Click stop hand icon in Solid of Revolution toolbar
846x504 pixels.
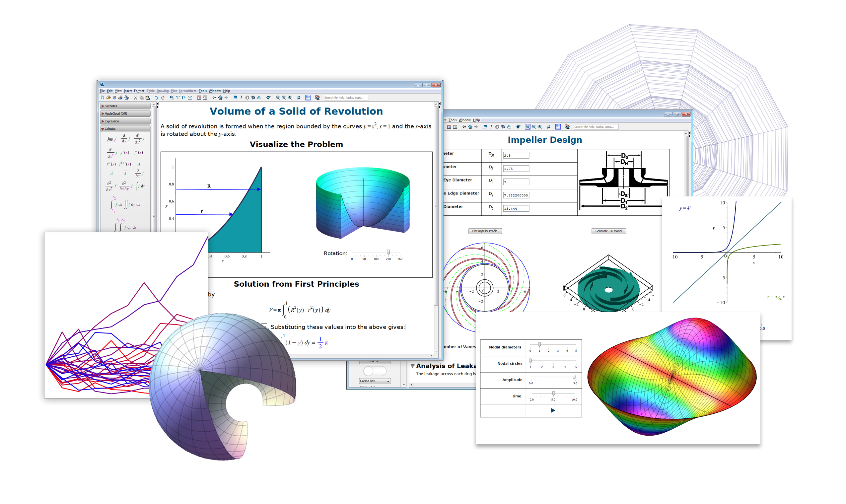(x=247, y=98)
